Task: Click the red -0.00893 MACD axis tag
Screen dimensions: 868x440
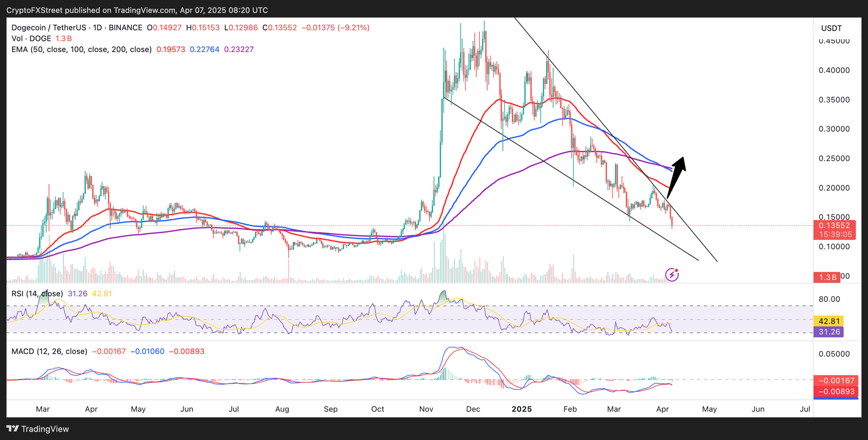Action: 834,391
